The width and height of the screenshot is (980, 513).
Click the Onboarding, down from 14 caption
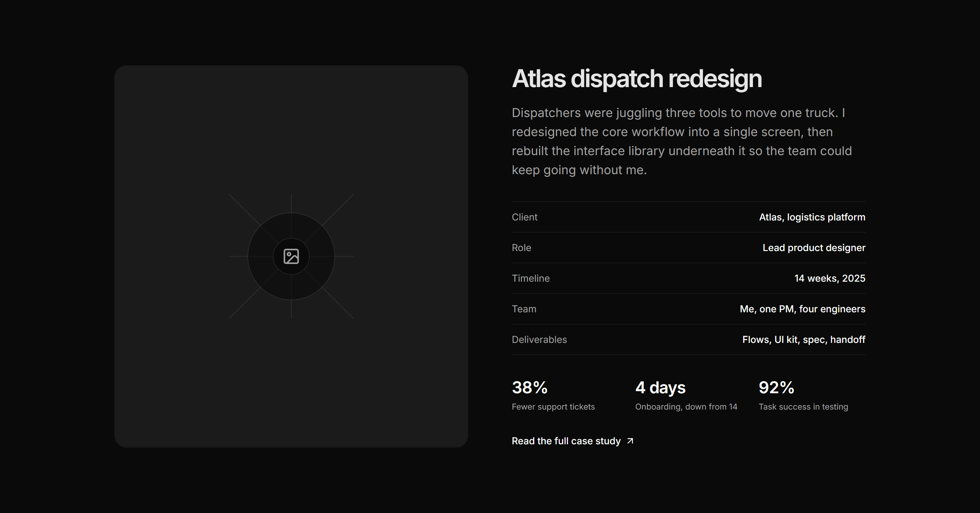[x=686, y=407]
